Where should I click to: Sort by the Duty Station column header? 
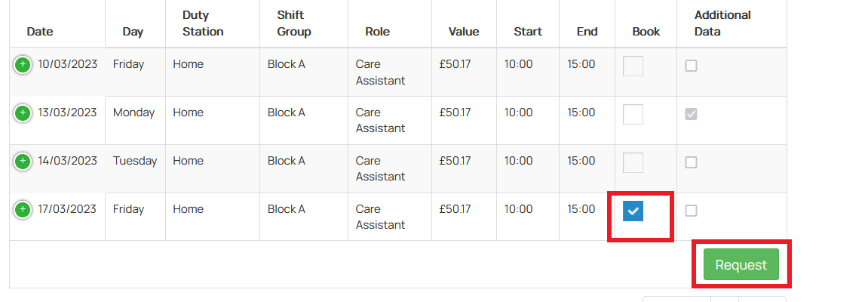pyautogui.click(x=203, y=23)
